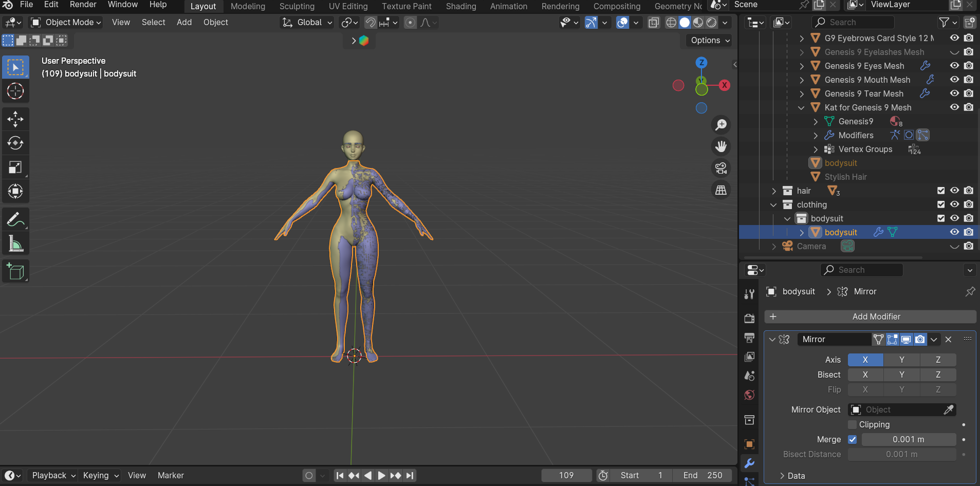Toggle Bisect X button
Viewport: 980px width, 486px height.
tap(865, 375)
